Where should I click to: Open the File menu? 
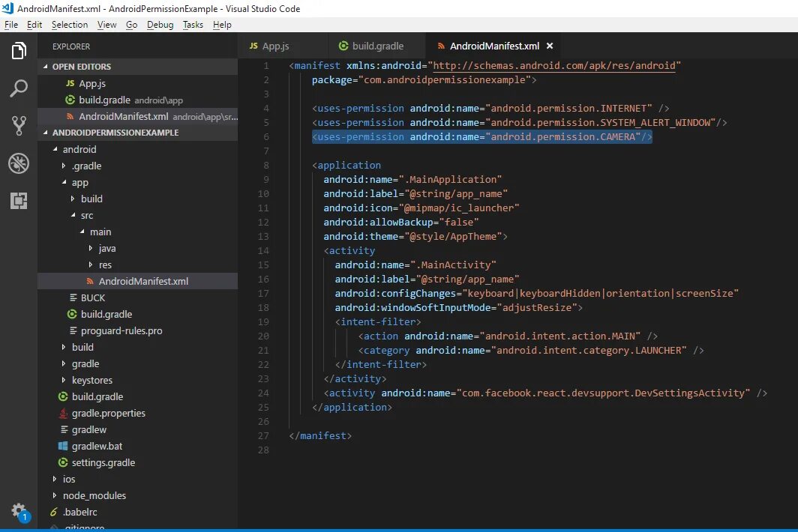[11, 25]
